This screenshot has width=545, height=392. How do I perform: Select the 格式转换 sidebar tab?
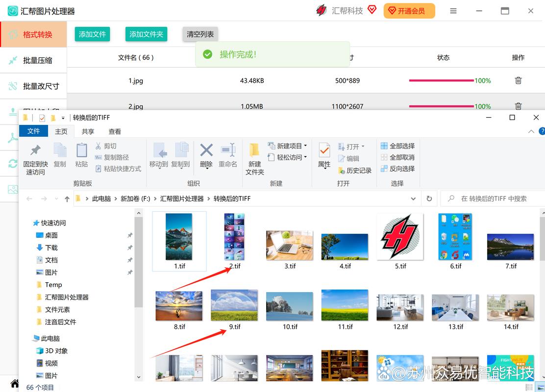coord(33,34)
